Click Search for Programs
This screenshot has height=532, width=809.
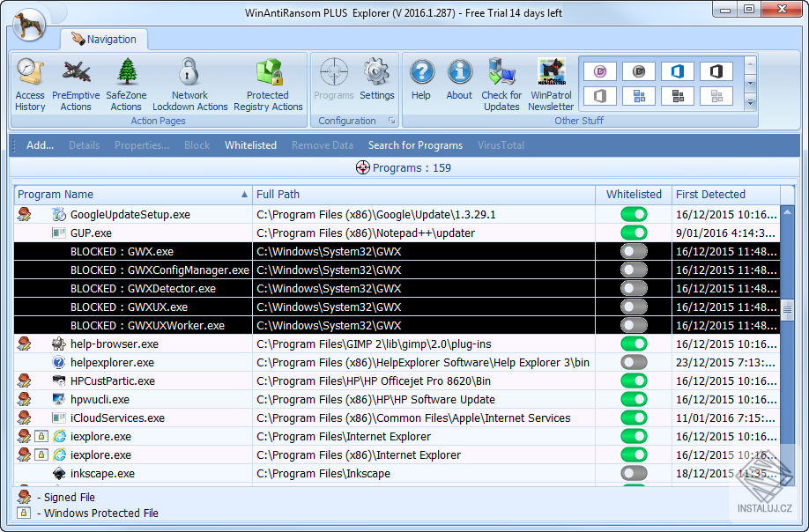415,145
